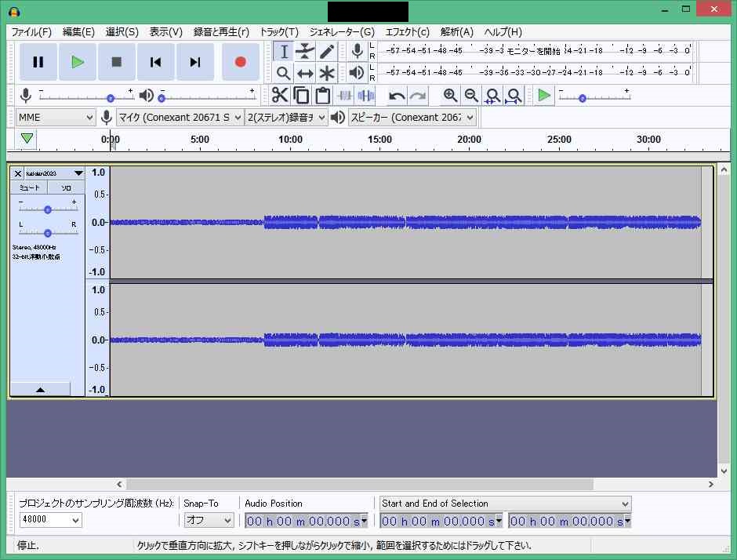The height and width of the screenshot is (560, 737).
Task: Open the マイク recording device dropdown
Action: [180, 118]
